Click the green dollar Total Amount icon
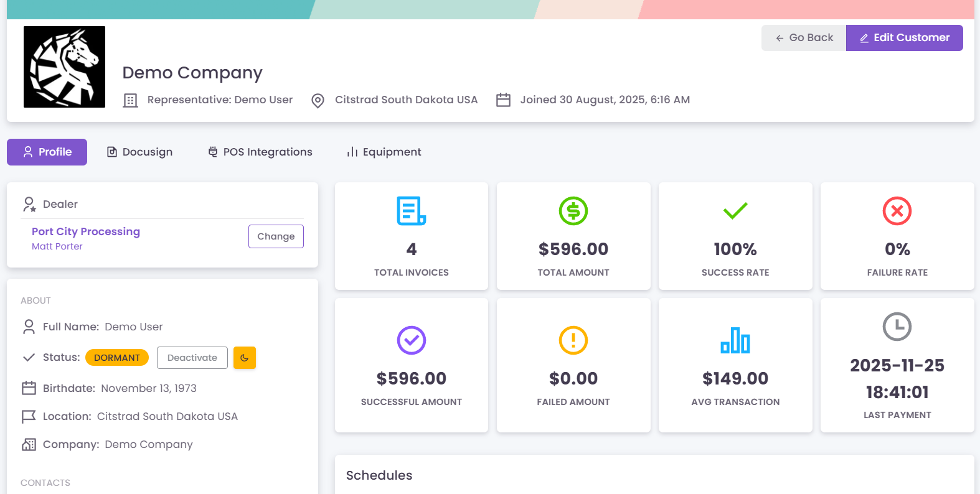Screen dimensions: 980x494 point(573,211)
